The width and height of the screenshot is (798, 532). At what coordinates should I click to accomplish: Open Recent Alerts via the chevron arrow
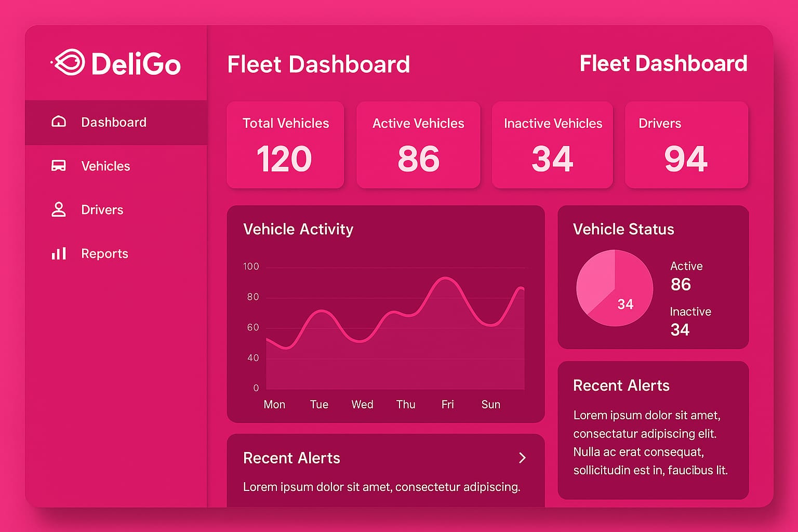coord(522,458)
